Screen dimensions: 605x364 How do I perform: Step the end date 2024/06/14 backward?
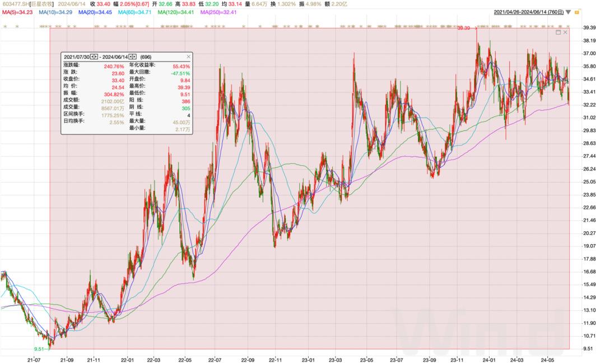tap(131, 57)
